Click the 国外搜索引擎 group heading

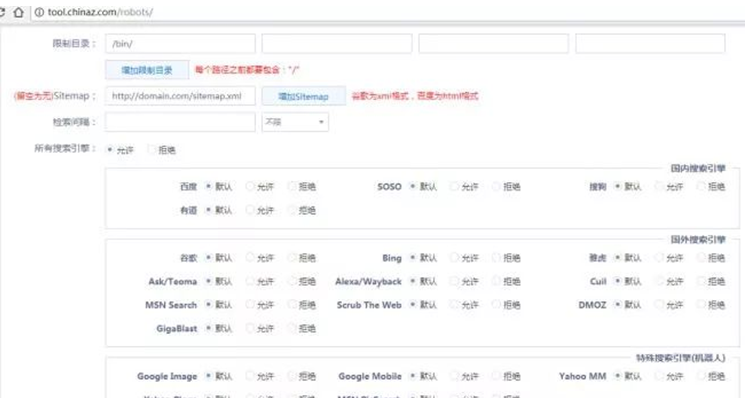[698, 240]
